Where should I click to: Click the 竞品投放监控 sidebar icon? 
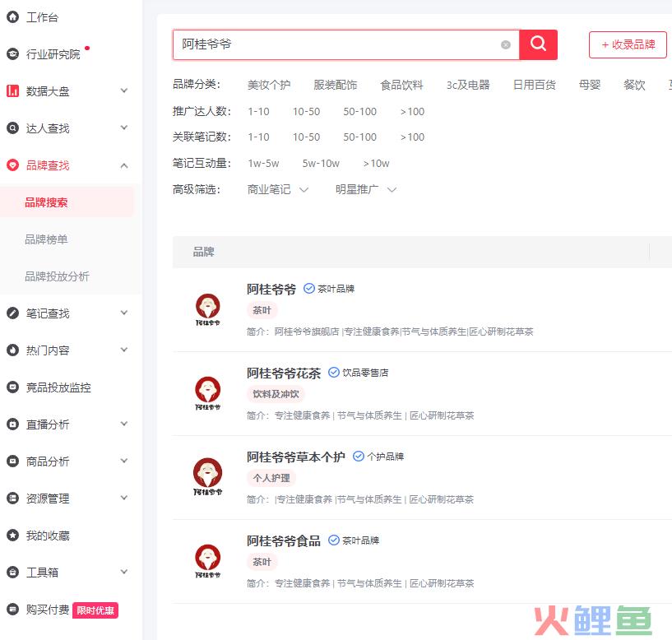(x=13, y=387)
